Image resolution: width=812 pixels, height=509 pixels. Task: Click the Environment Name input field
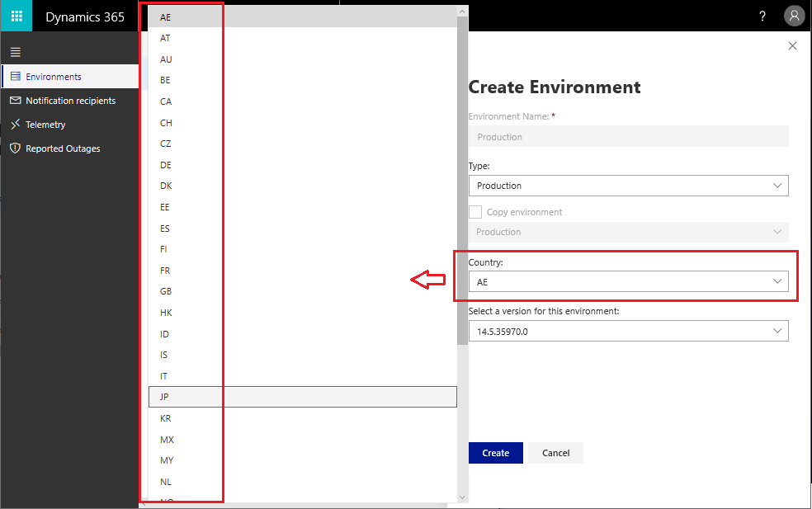pyautogui.click(x=628, y=137)
